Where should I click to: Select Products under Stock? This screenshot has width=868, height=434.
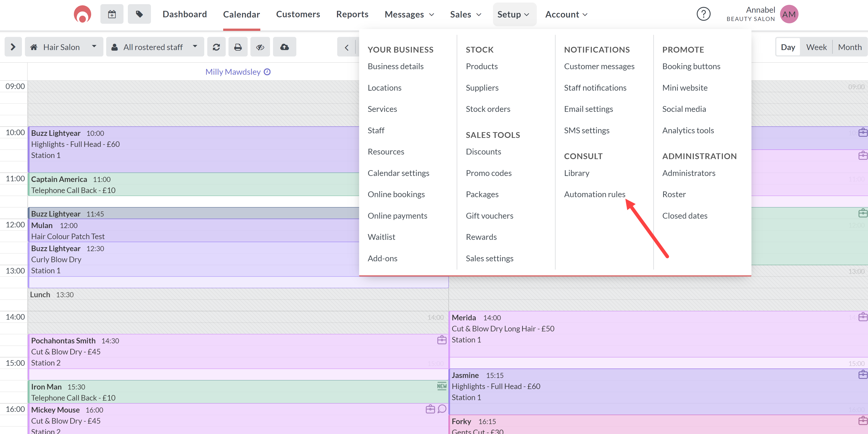coord(481,66)
